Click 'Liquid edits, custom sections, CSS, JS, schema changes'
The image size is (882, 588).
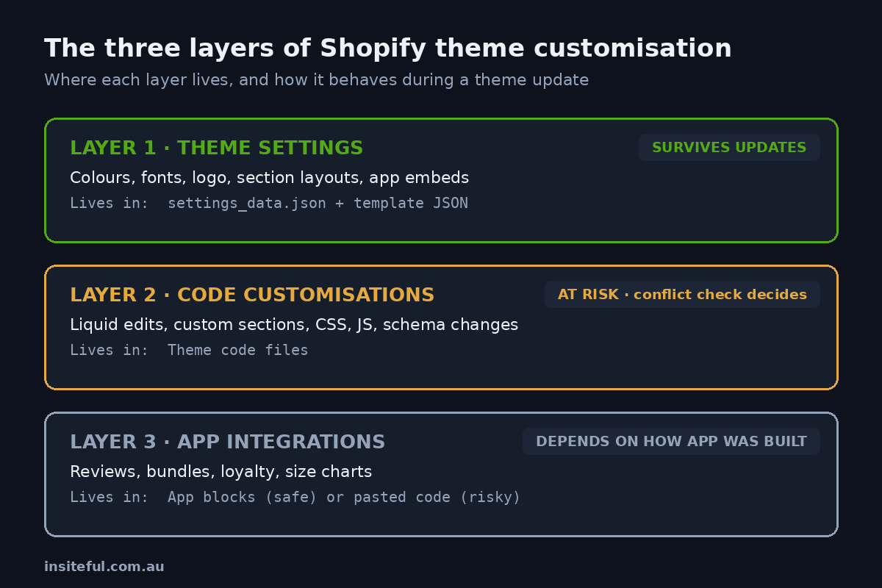point(294,325)
